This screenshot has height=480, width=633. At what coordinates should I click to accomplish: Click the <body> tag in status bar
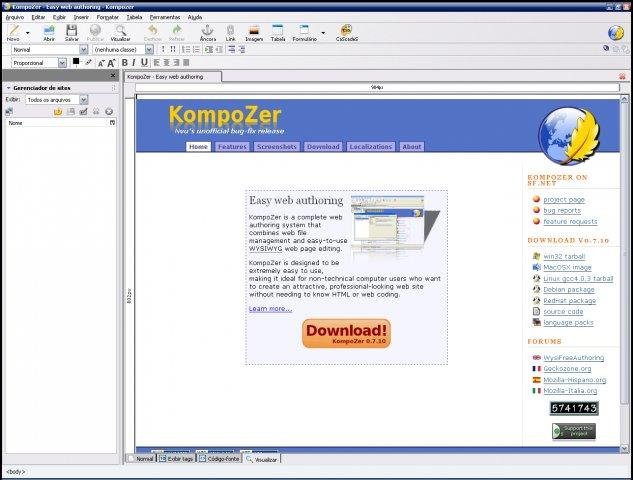coord(16,472)
